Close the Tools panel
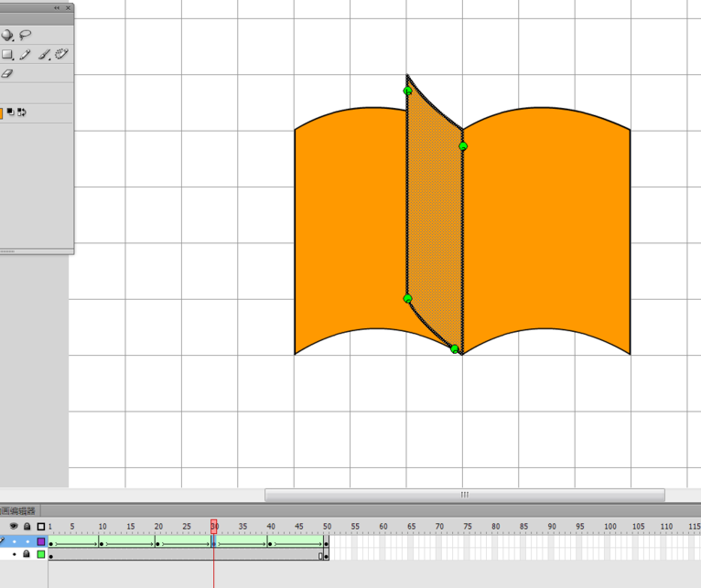This screenshot has width=701, height=588. click(x=68, y=7)
